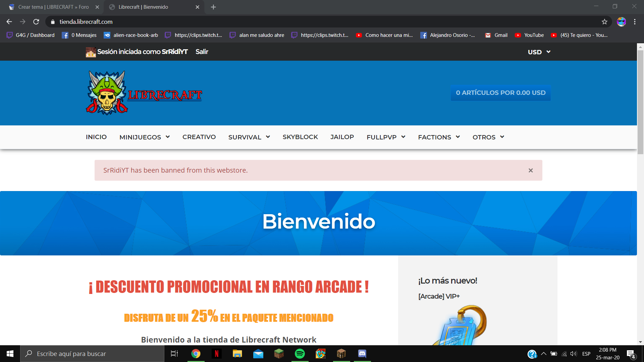644x362 pixels.
Task: Expand the MINIJUEGOS menu
Action: click(x=145, y=137)
